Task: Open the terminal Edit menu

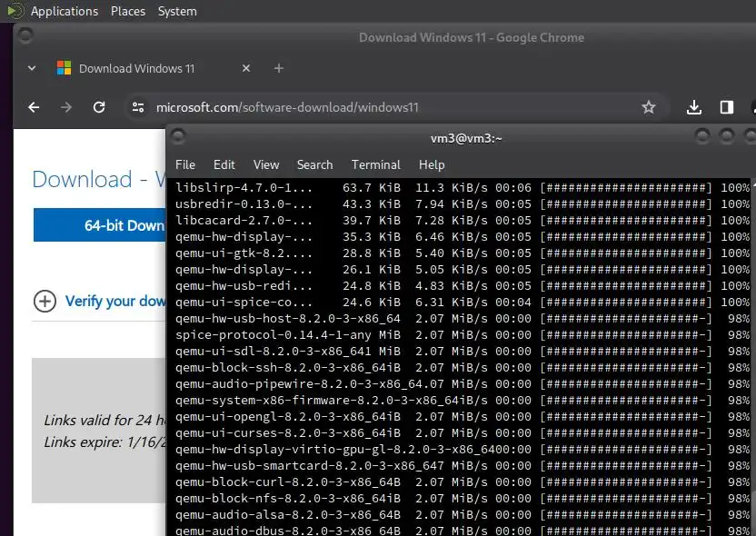Action: [224, 164]
